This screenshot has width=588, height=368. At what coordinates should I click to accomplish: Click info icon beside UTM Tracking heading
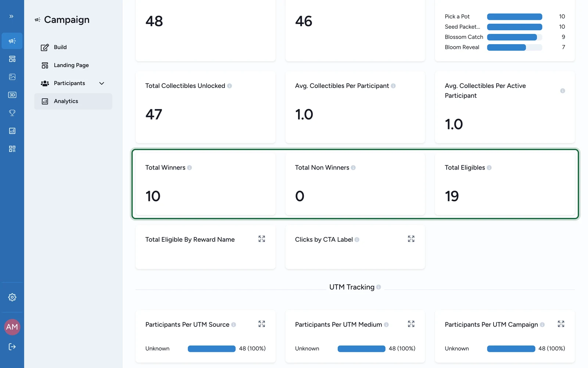coord(379,287)
